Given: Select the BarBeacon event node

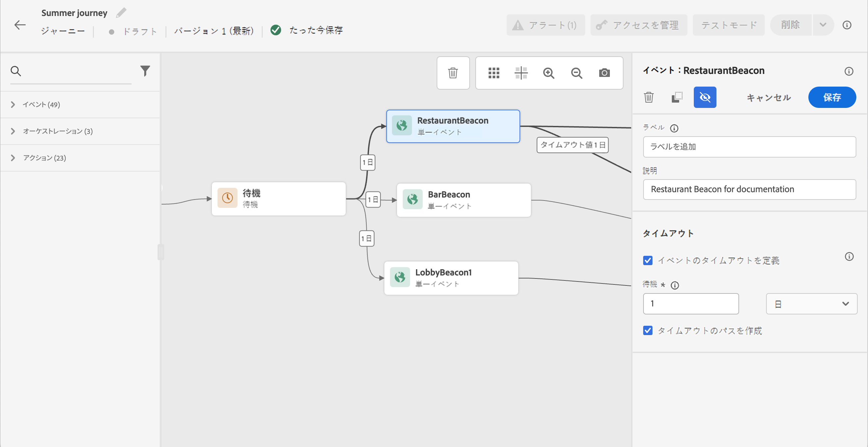Looking at the screenshot, I should (464, 200).
